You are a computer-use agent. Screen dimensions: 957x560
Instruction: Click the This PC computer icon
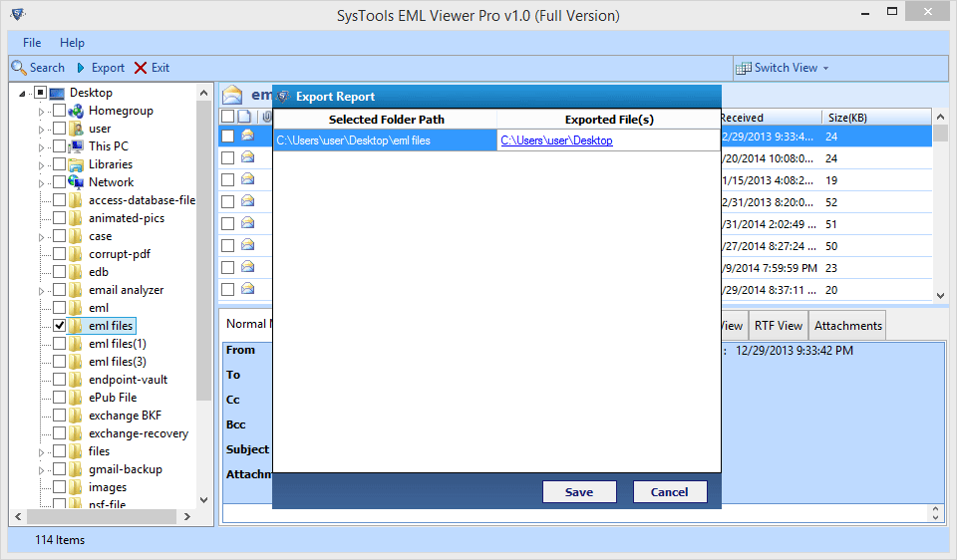point(76,146)
